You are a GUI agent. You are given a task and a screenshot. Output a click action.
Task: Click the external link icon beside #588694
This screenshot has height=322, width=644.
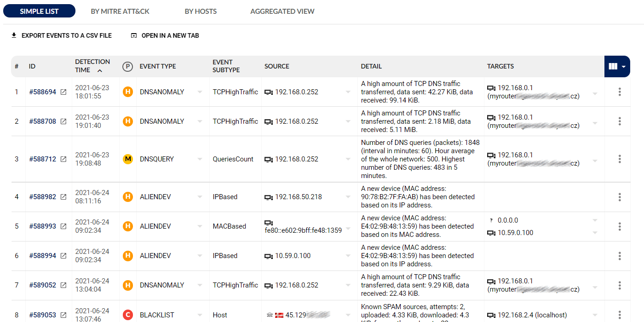click(63, 92)
